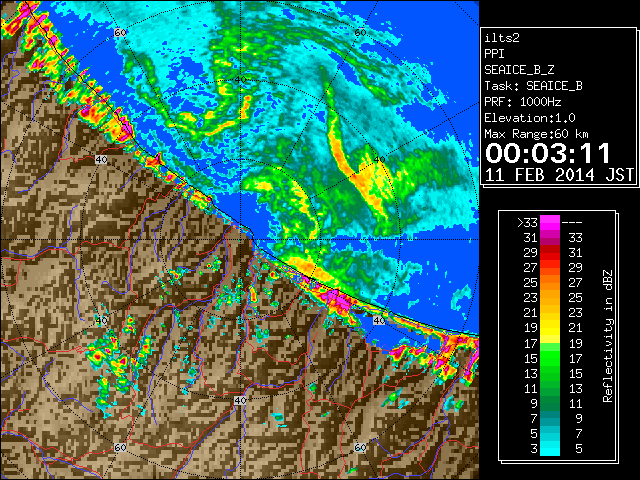Click the 'PRF: 1000Hz' entry
The image size is (640, 480).
[523, 102]
